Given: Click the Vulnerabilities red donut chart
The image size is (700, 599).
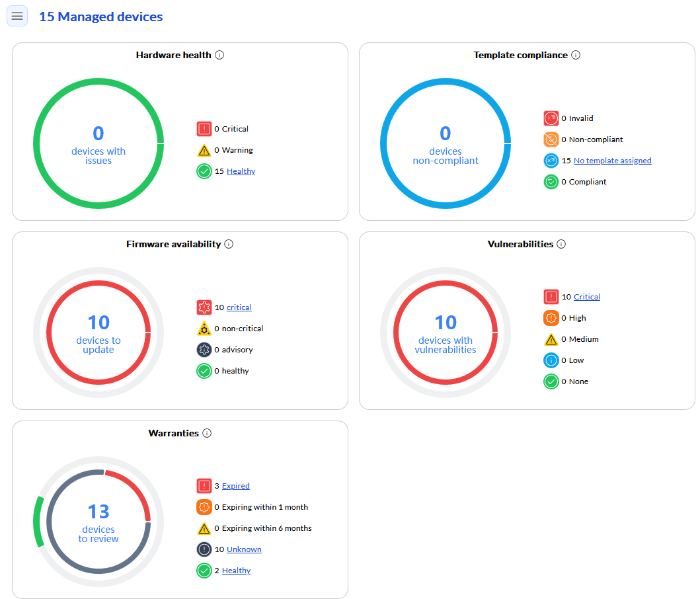Looking at the screenshot, I should [446, 333].
